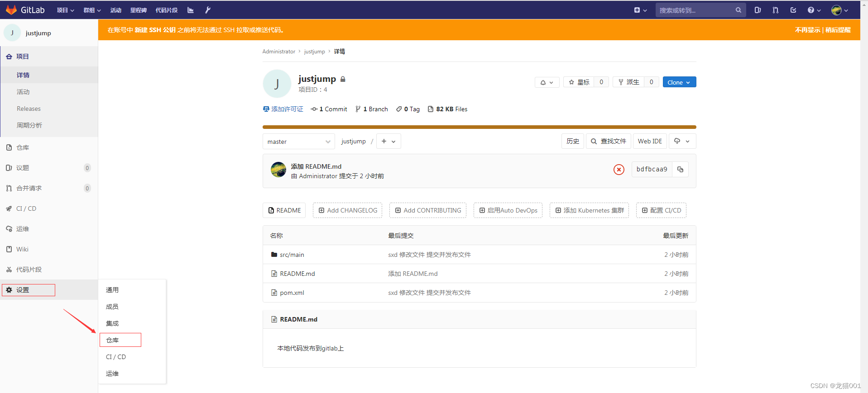868x393 pixels.
Task: Click 添加 Kubernetes 集群 button
Action: tap(589, 210)
